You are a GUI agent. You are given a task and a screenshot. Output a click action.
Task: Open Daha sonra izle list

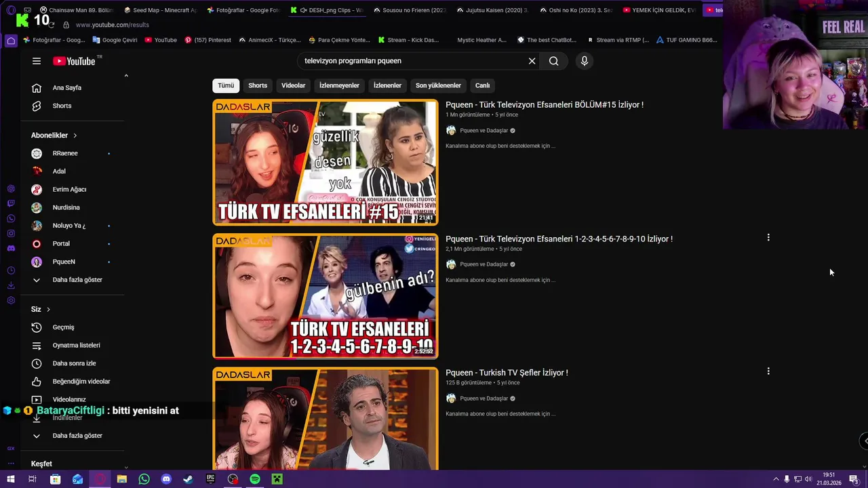click(x=73, y=363)
